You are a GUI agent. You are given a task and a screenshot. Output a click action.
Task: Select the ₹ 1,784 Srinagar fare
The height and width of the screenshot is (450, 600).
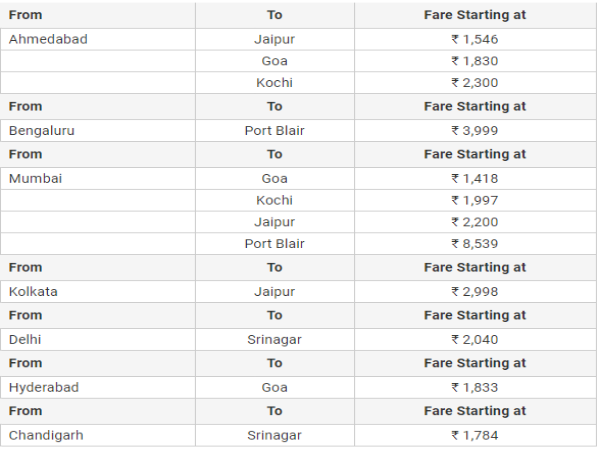click(x=474, y=435)
